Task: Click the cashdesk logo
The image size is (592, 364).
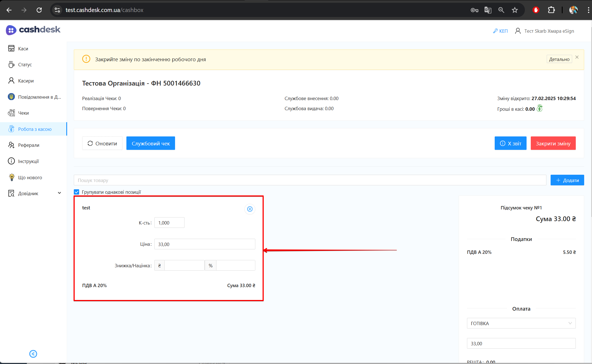Action: [x=33, y=30]
